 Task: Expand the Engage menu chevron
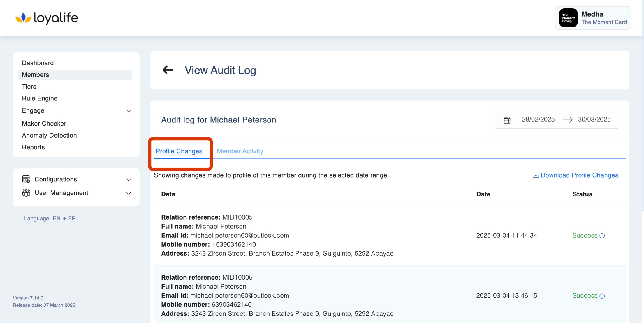coord(129,111)
